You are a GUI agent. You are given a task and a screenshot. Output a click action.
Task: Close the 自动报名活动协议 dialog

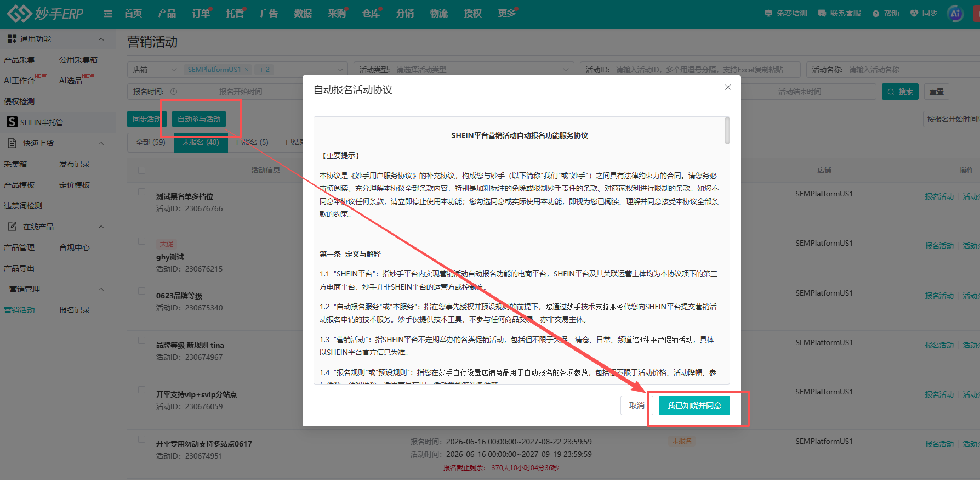point(728,87)
